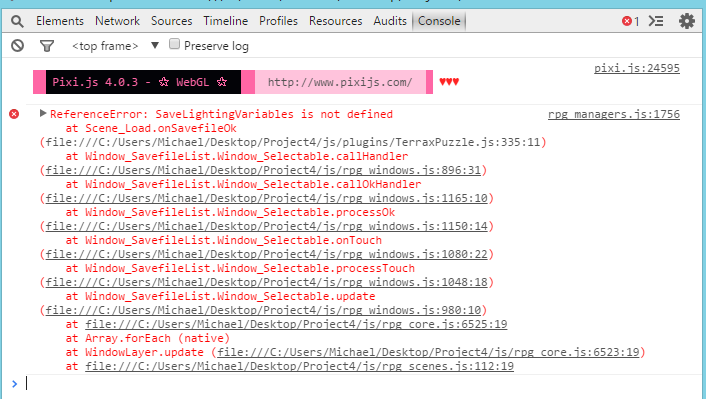Click the 'at Array.forEach (native)' line
706x399 pixels.
[148, 338]
